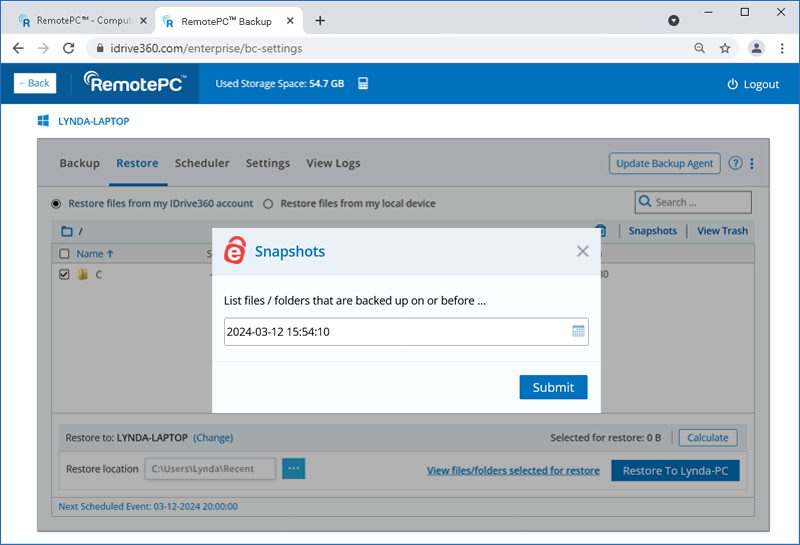Uncheck the C drive checkbox

coord(65,274)
